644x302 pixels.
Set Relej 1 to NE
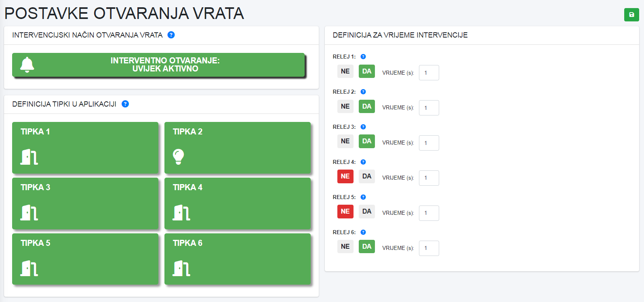345,71
